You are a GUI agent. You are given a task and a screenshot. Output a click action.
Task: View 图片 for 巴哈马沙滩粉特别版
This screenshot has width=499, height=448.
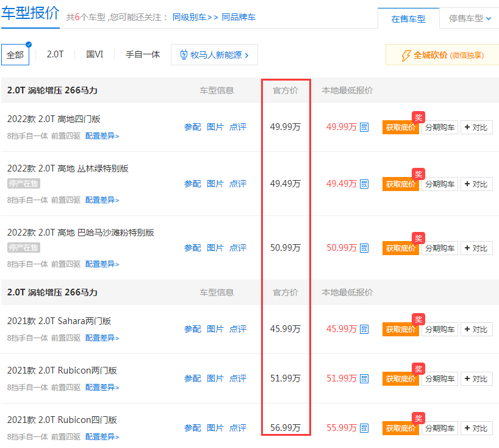coord(215,248)
